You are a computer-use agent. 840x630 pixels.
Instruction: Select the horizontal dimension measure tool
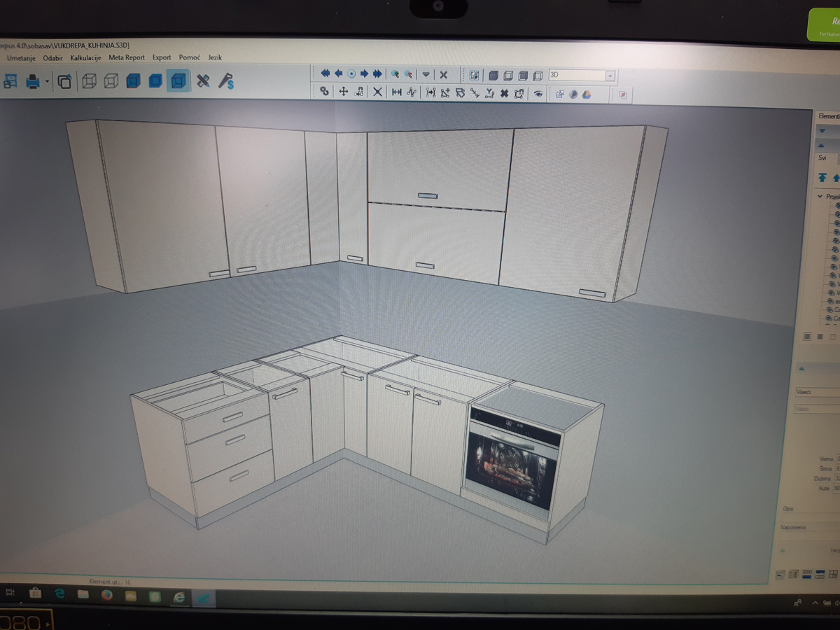pos(397,92)
